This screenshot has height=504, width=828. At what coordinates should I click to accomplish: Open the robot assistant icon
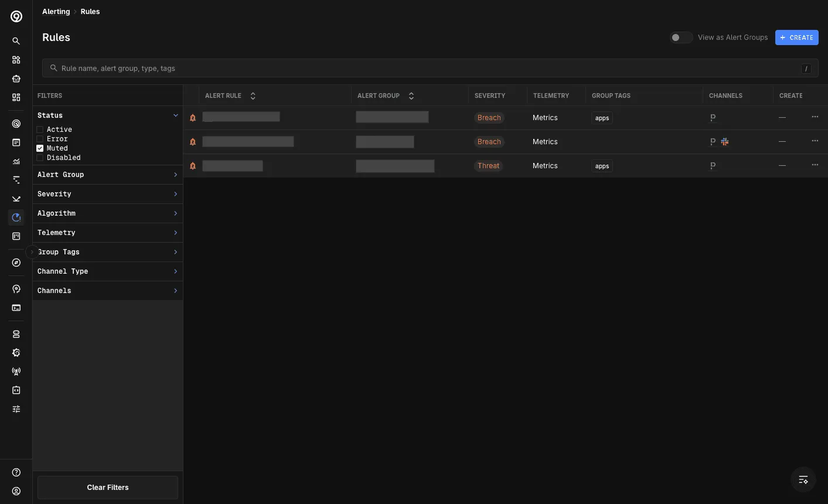pyautogui.click(x=16, y=79)
